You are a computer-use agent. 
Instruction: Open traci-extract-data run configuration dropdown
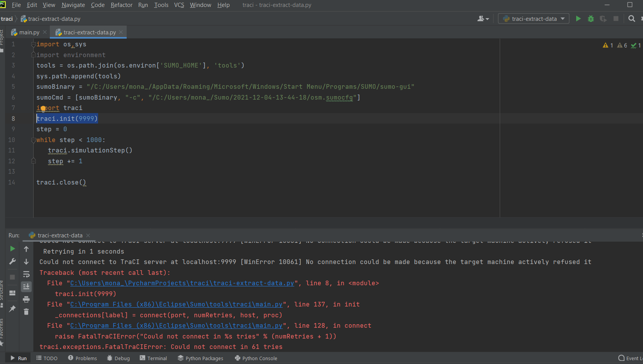534,19
